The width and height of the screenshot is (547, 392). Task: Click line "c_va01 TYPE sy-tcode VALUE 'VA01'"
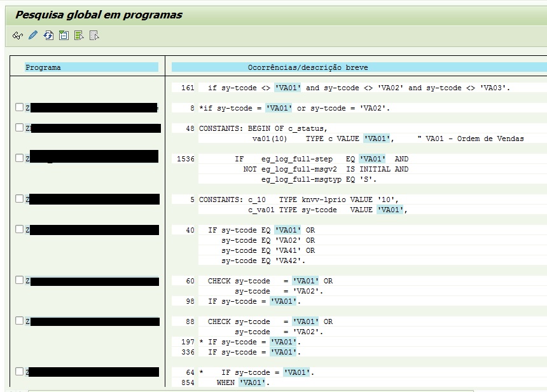tap(328, 210)
